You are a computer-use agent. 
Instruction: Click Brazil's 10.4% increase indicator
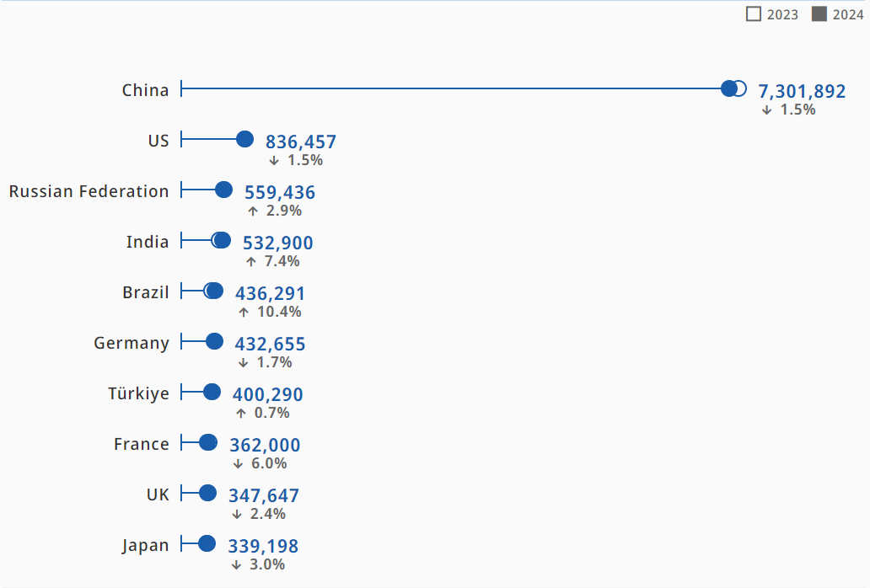[270, 312]
